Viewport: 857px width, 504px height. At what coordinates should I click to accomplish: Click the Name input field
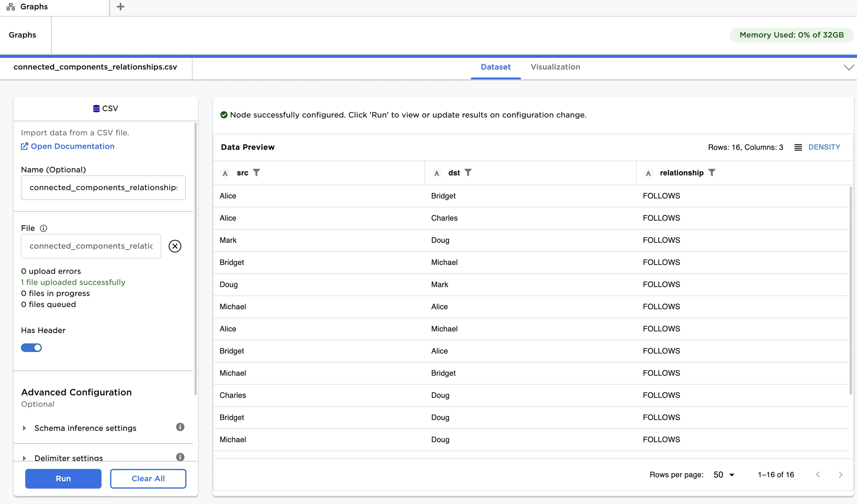(103, 187)
